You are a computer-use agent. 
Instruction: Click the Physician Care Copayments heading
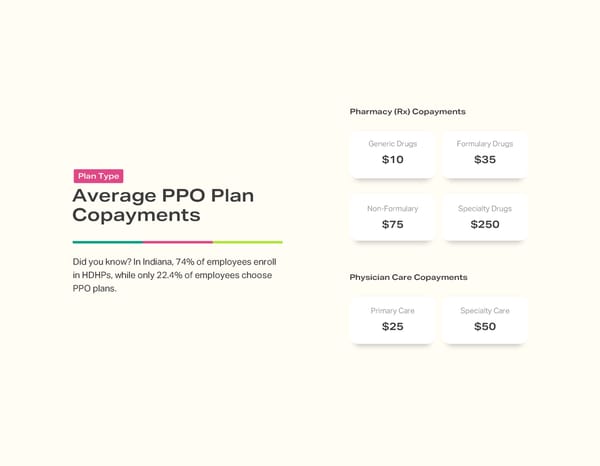point(408,277)
